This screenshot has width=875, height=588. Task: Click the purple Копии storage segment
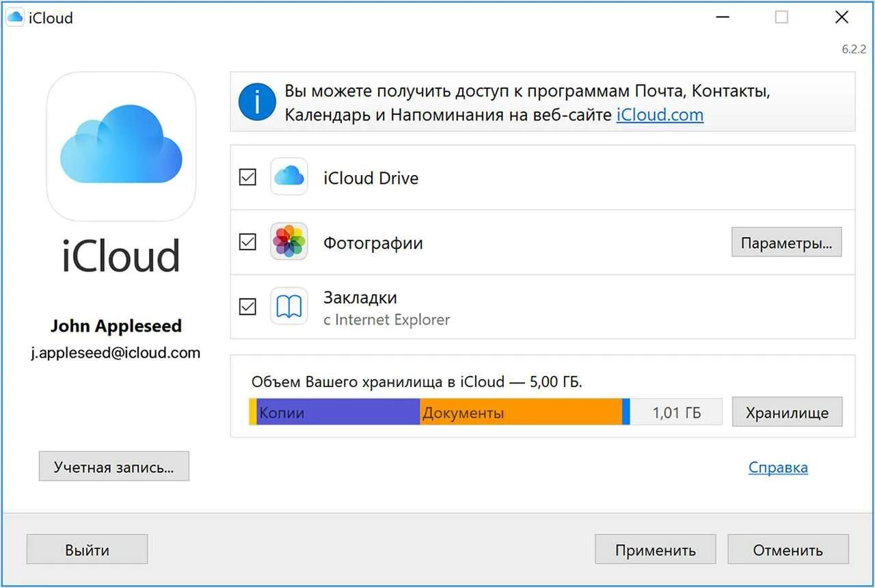[x=338, y=412]
